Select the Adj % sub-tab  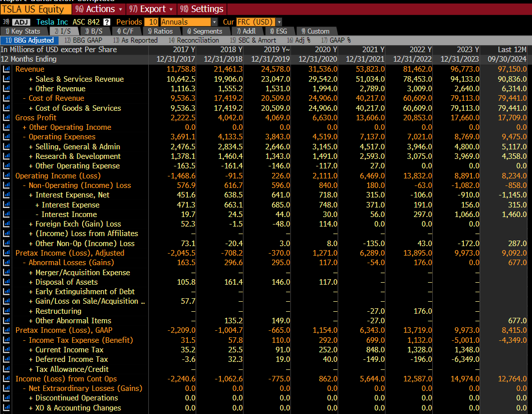tap(299, 40)
